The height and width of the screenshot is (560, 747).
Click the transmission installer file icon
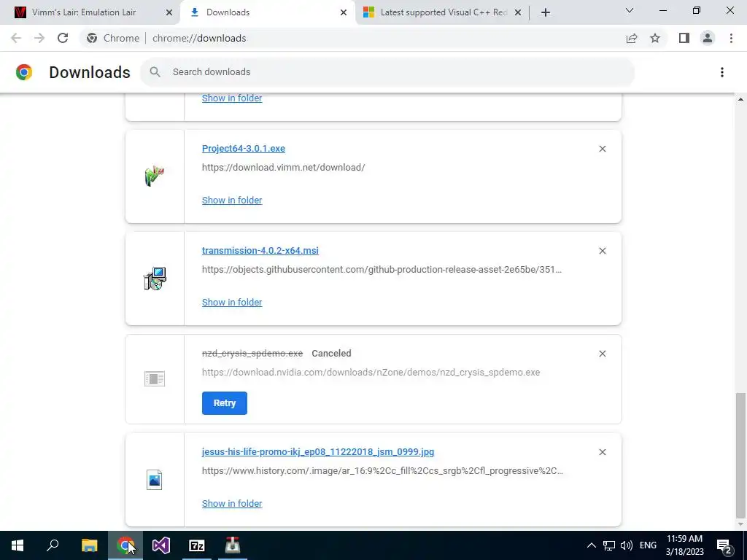(155, 279)
